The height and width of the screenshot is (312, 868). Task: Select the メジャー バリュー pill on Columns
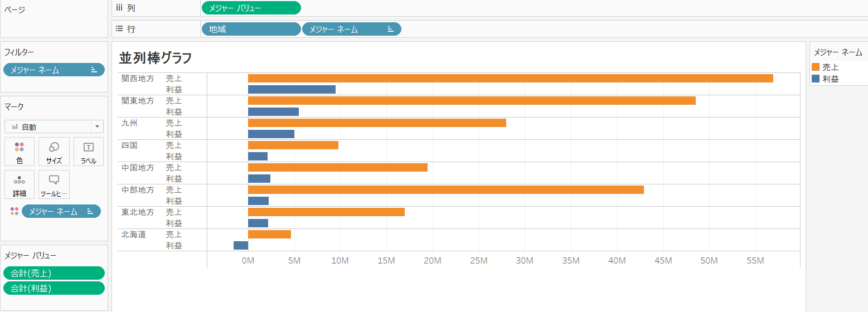coord(251,8)
